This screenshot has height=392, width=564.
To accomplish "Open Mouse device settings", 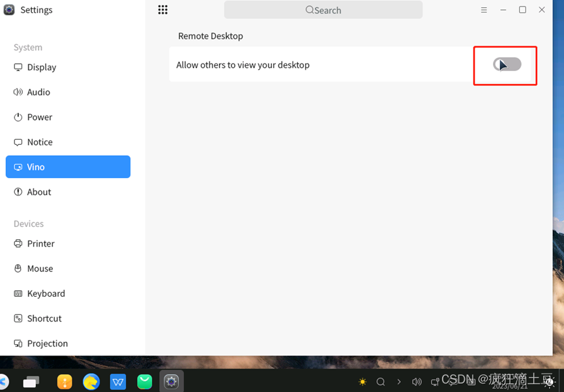I will 68,269.
